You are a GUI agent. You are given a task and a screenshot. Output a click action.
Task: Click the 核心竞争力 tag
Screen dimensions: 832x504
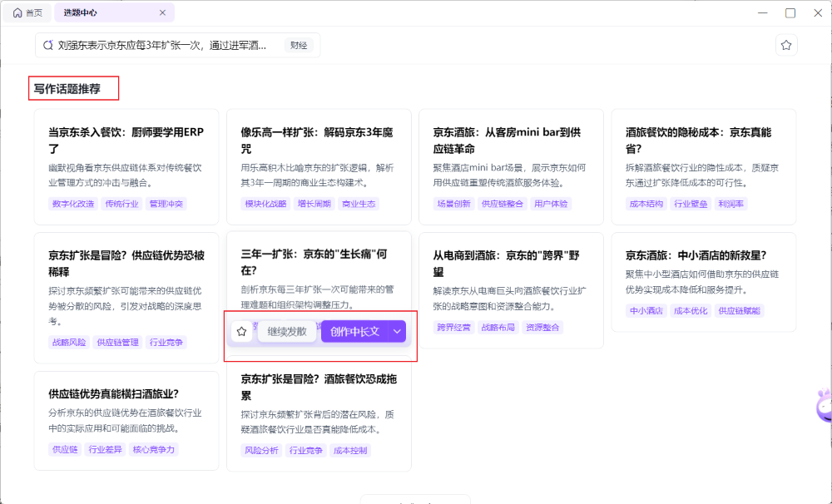(x=153, y=449)
